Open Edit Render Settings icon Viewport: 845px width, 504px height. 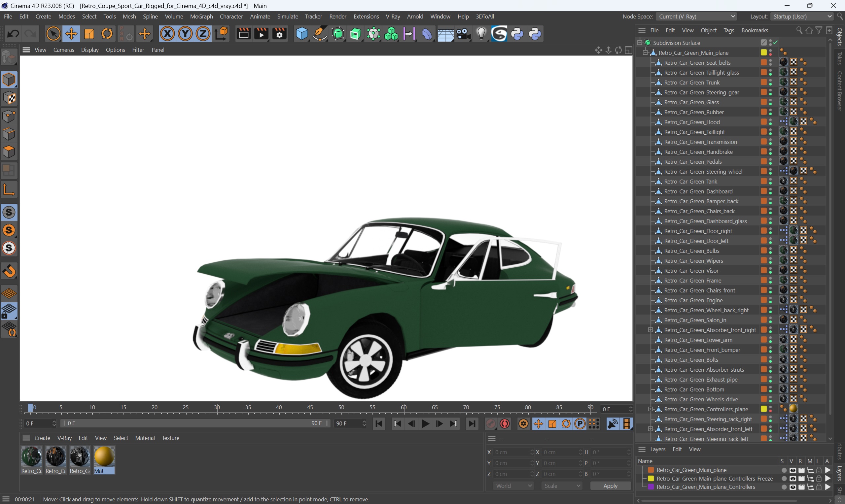tap(279, 34)
